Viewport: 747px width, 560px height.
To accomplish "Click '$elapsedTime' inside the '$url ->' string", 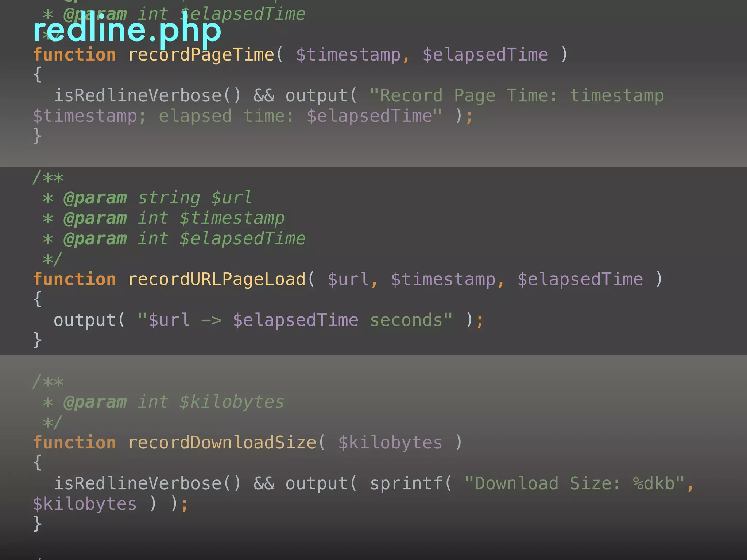I will pos(295,320).
